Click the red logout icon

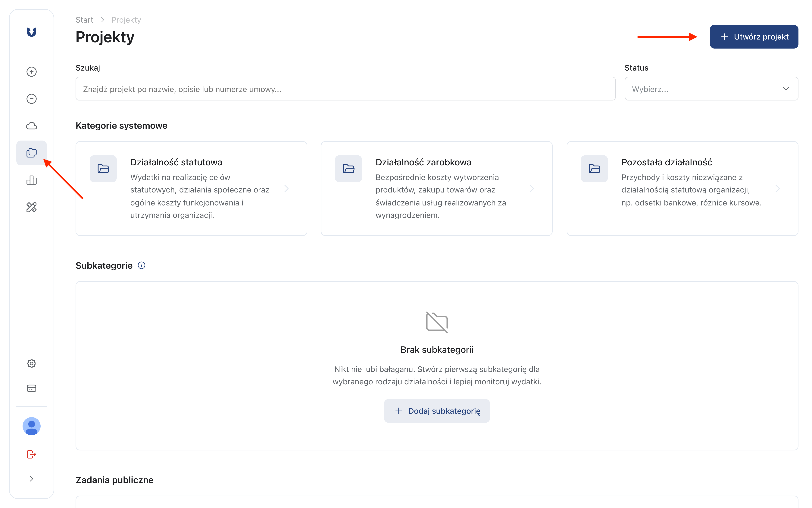coord(32,455)
